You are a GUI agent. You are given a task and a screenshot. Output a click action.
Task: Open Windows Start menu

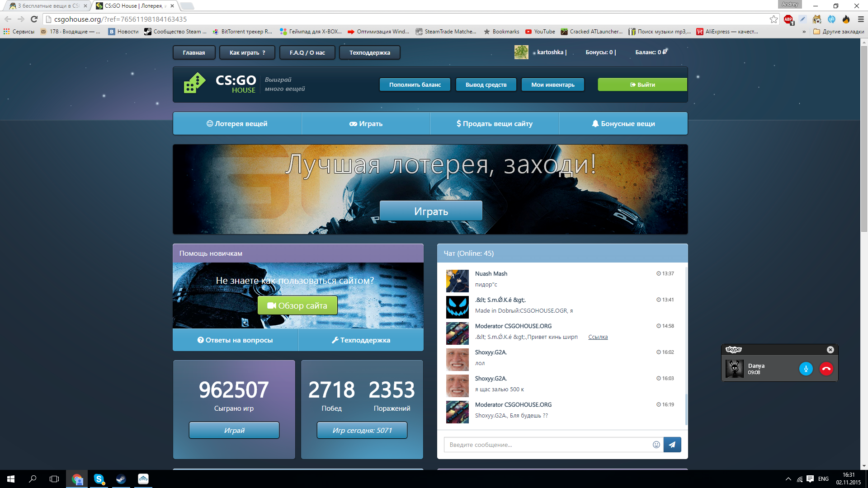click(x=11, y=479)
